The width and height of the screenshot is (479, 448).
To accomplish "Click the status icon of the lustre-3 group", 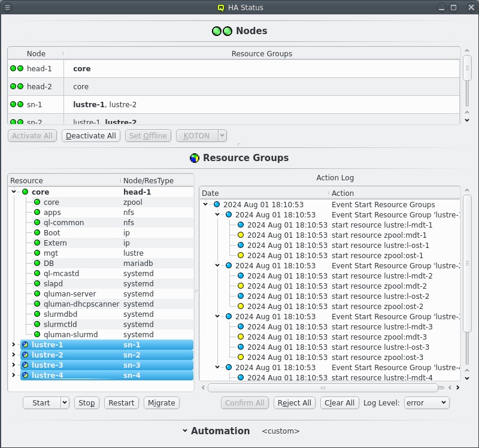I will (x=25, y=365).
